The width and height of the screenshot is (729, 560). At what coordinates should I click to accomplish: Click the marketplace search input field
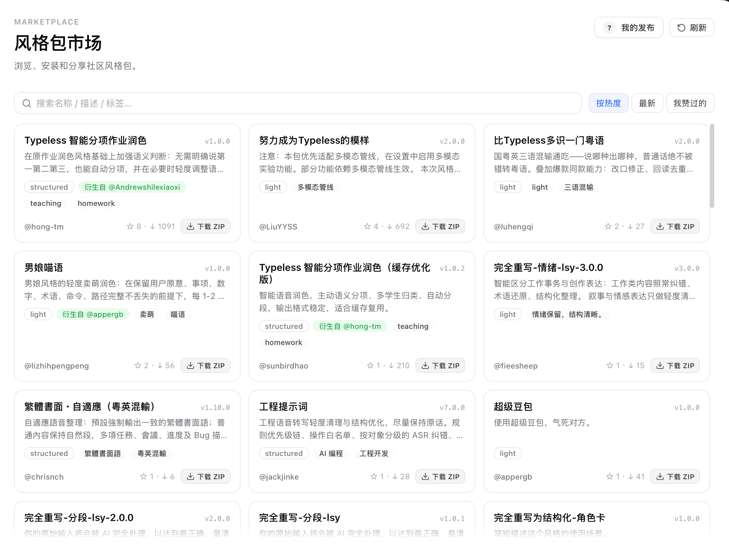pos(298,103)
